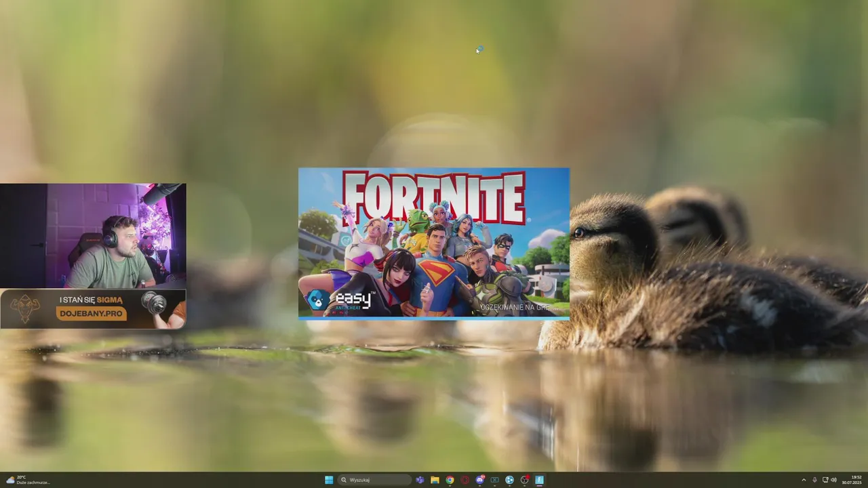Open the Opera browser taskbar icon

coord(465,480)
